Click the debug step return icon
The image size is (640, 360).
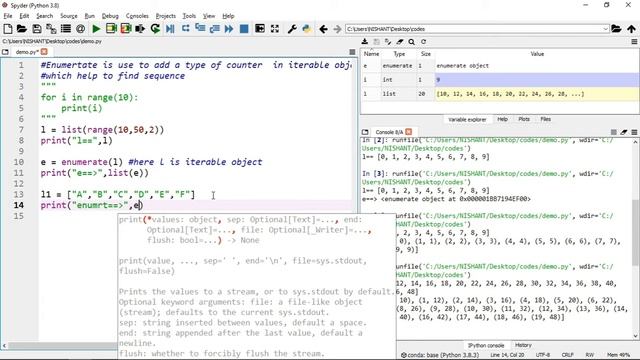tap(214, 29)
